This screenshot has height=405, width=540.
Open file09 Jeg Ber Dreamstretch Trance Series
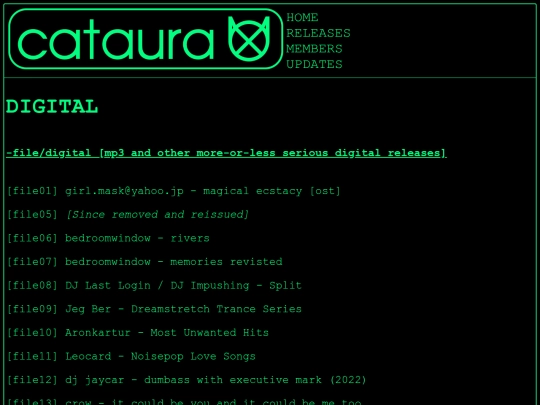[x=154, y=309]
